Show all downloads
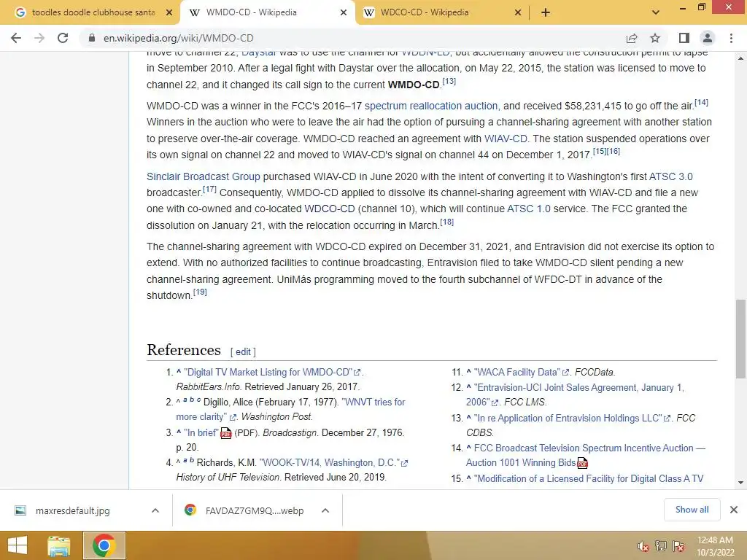The width and height of the screenshot is (747, 560). (x=692, y=510)
